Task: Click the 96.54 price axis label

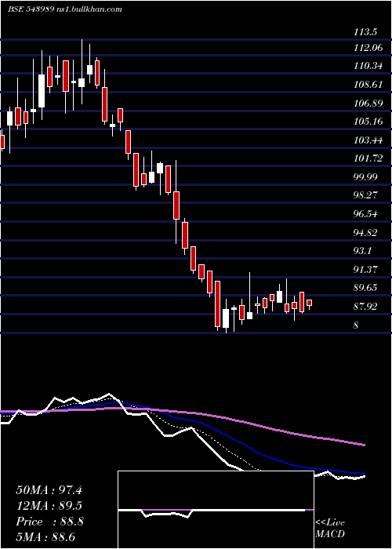Action: 365,214
